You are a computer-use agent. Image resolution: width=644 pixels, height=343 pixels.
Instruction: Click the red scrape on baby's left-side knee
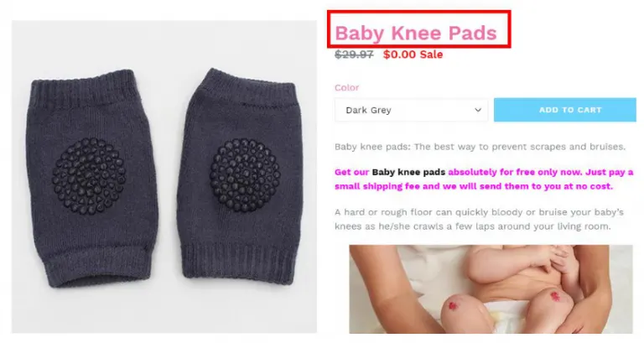pos(453,305)
